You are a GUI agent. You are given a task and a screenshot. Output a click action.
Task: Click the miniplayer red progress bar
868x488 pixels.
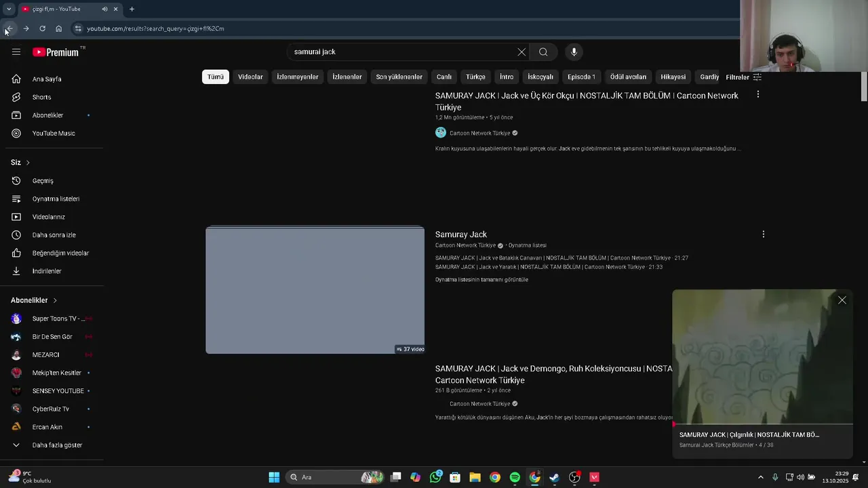[x=763, y=425]
